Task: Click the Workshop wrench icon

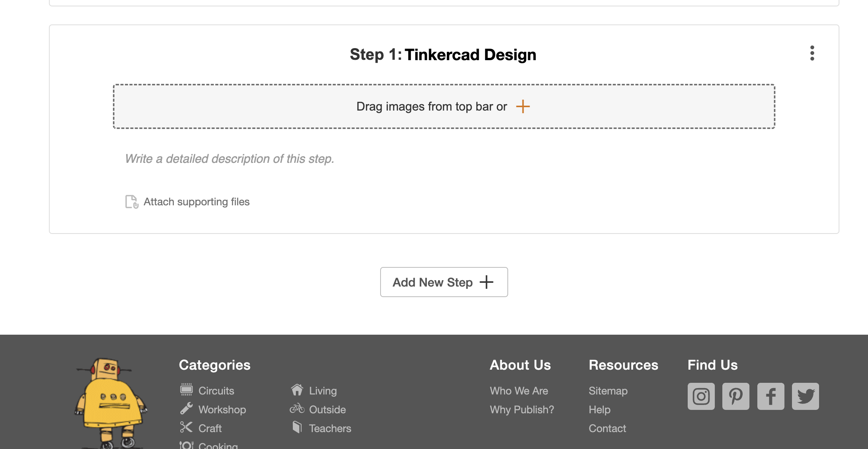Action: click(186, 408)
